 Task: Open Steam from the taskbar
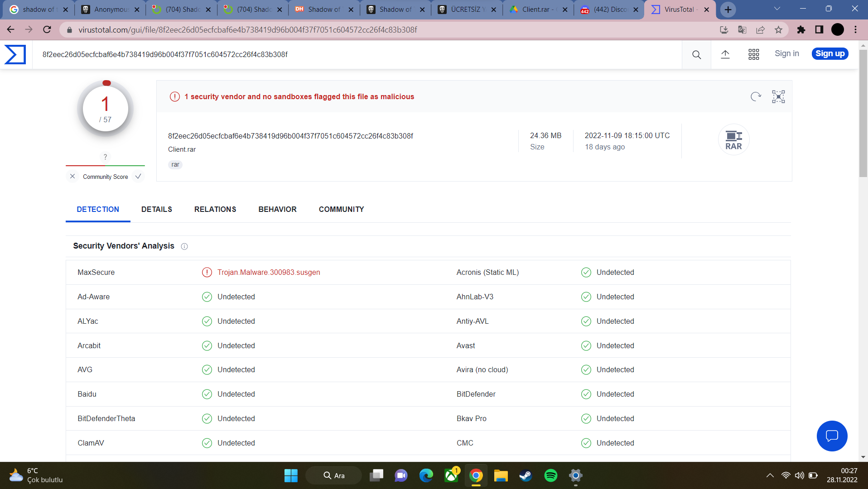point(526,475)
